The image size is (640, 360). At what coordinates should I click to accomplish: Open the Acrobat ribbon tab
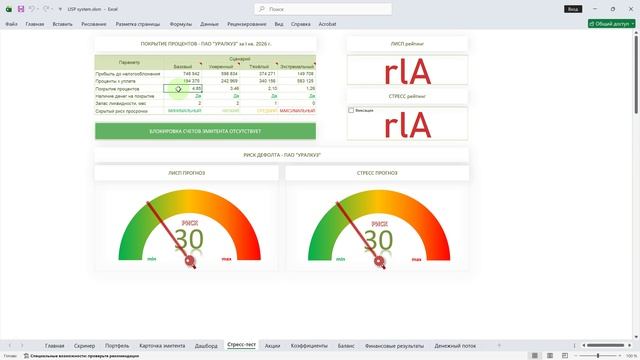tap(327, 24)
